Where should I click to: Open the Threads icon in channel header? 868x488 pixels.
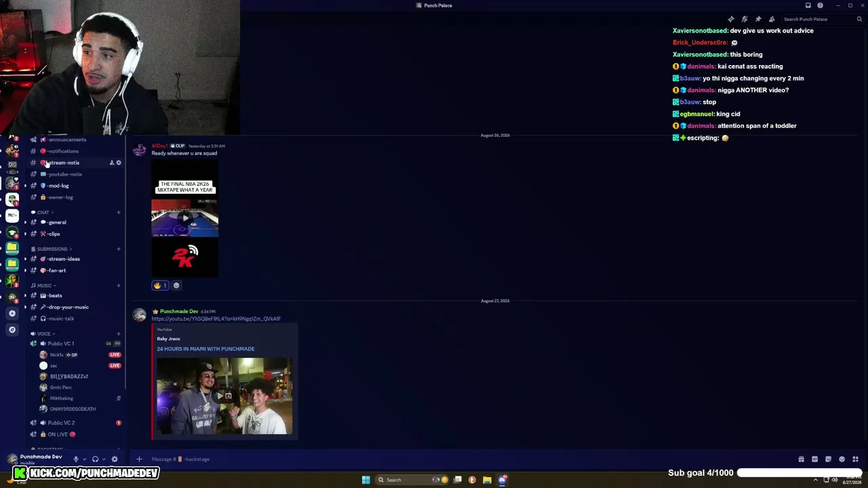tap(731, 19)
